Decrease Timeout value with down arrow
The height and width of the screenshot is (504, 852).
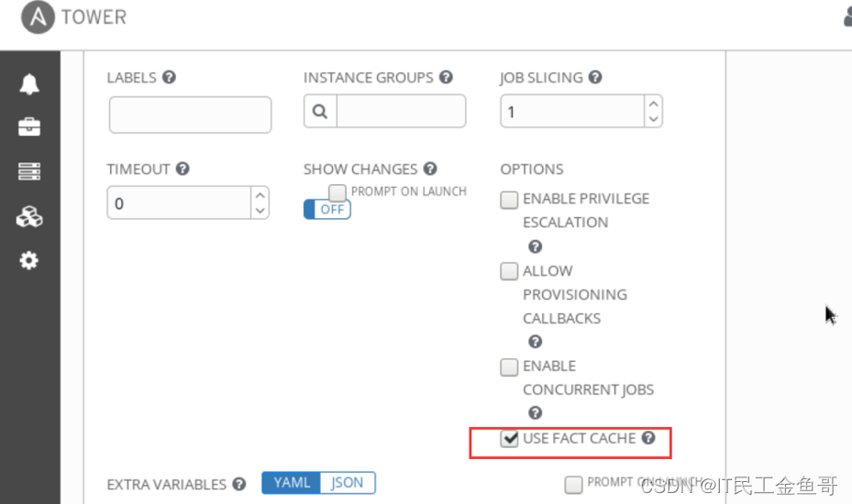pyautogui.click(x=260, y=211)
